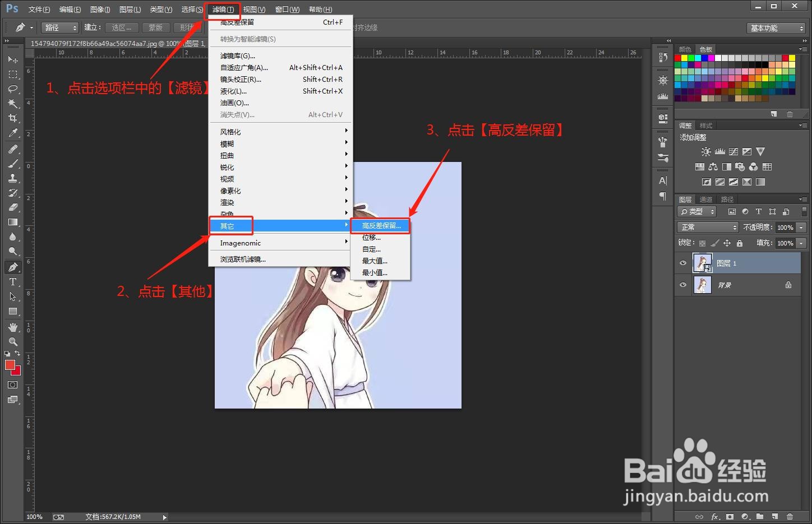The height and width of the screenshot is (524, 812).
Task: Choose 滤镜库(G)... menu entry
Action: coord(280,55)
